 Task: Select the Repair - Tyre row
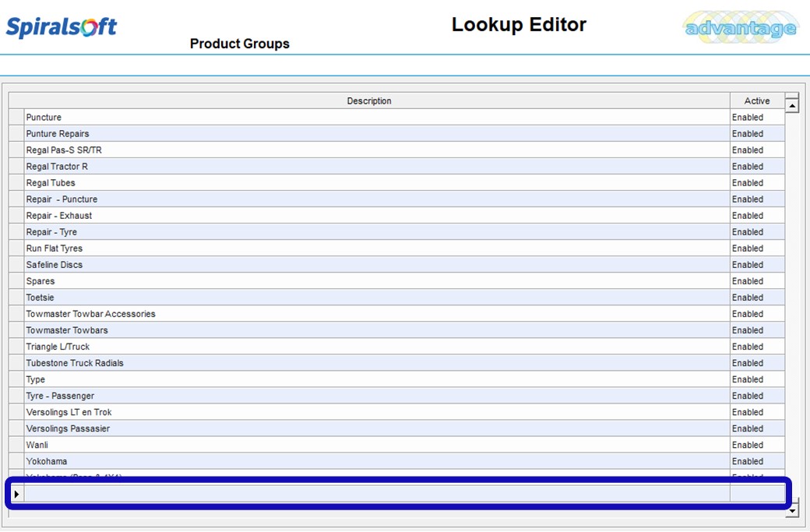396,232
